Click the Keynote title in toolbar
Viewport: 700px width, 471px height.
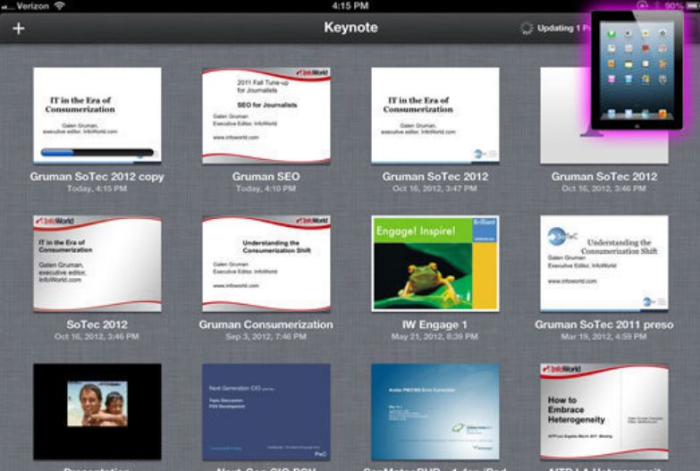351,27
